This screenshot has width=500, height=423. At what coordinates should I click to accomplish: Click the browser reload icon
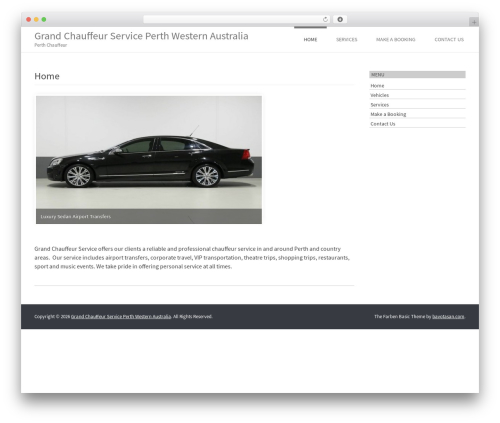point(325,19)
